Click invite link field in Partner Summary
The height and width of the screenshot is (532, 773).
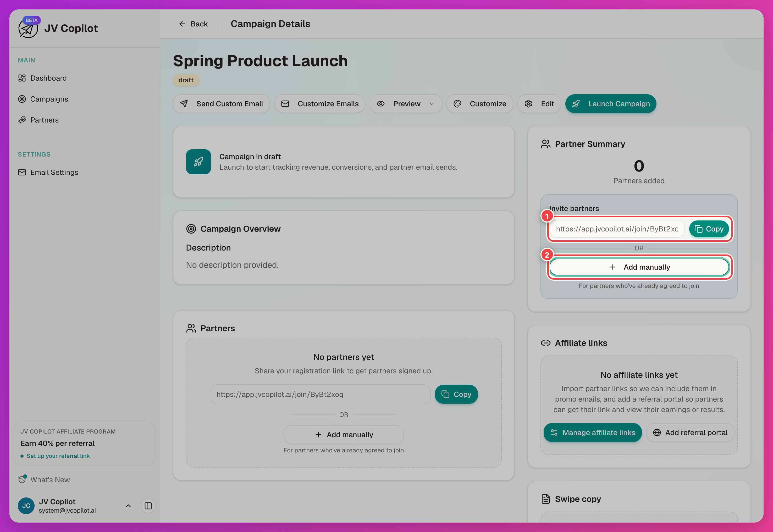[617, 229]
